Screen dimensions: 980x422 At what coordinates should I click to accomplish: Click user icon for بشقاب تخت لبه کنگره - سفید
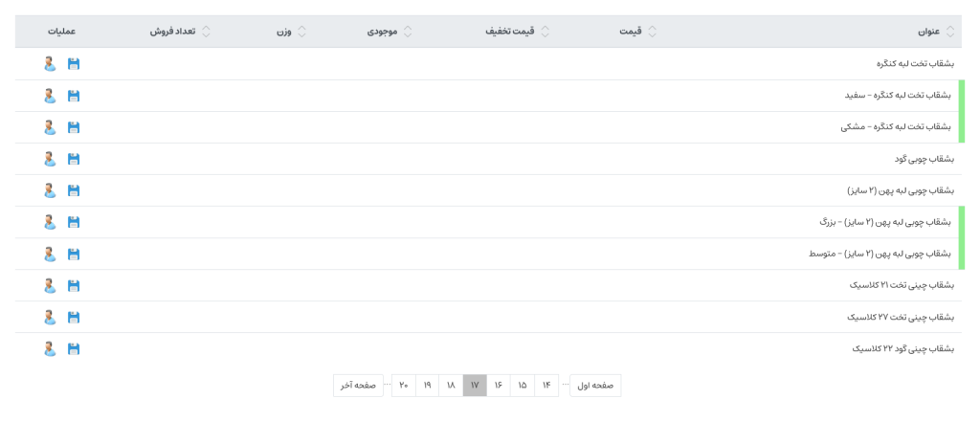coord(50,96)
